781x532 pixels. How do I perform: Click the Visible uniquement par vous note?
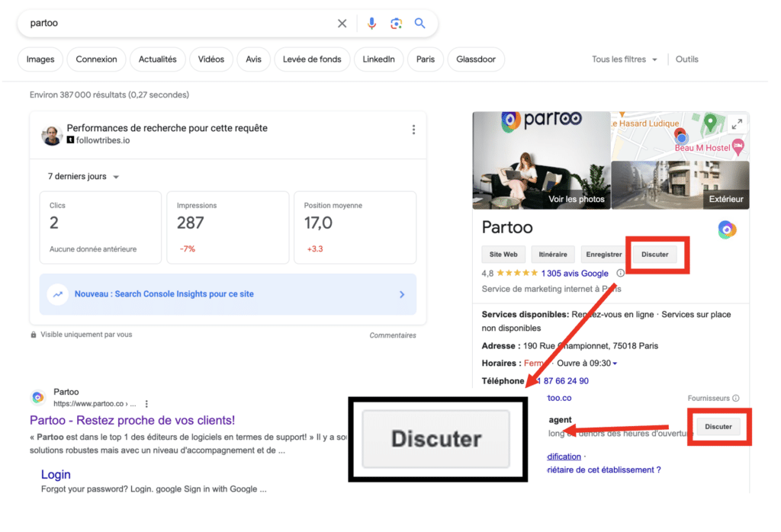(86, 335)
